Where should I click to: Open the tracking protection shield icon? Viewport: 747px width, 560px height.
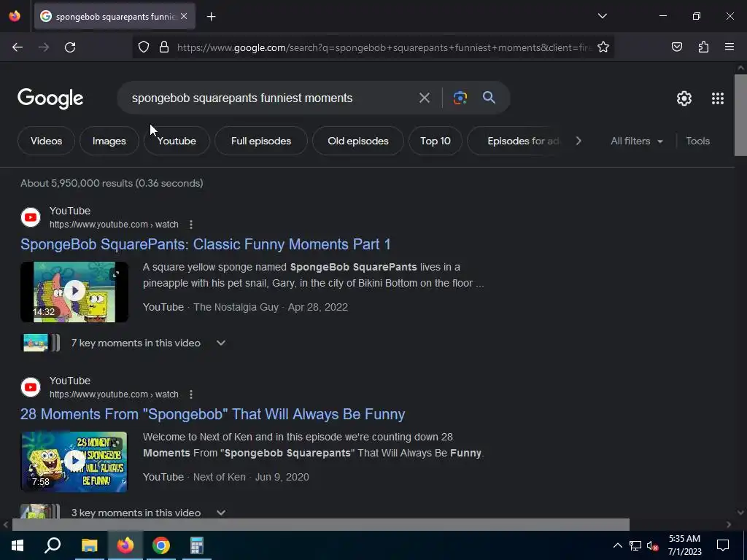coord(144,47)
